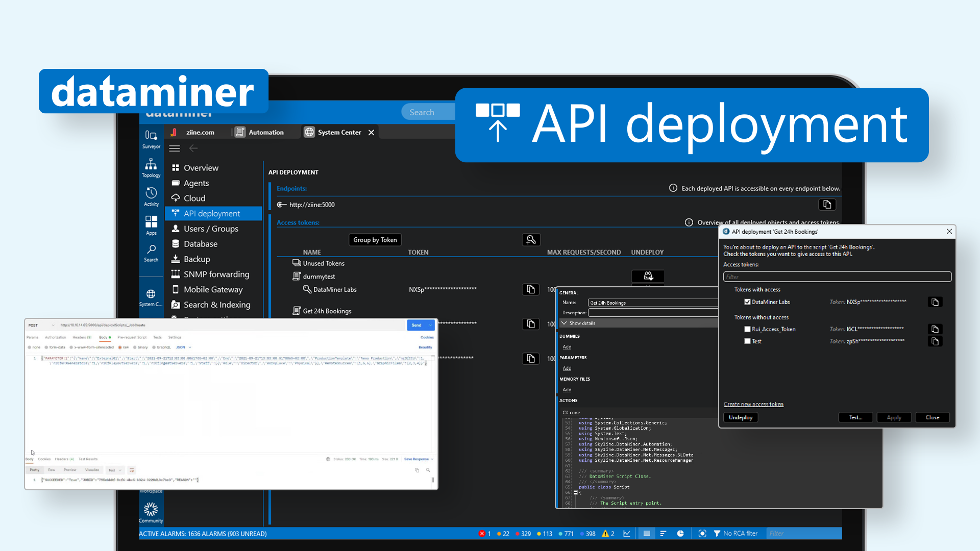The width and height of the screenshot is (980, 551).
Task: Click the sorted bars icon in the alarm bar
Action: click(x=663, y=534)
